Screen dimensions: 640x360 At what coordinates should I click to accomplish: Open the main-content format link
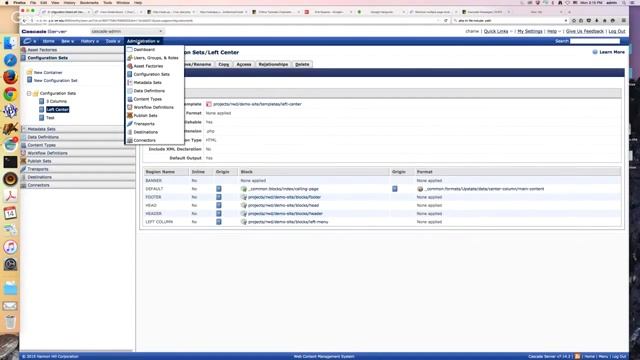click(484, 189)
